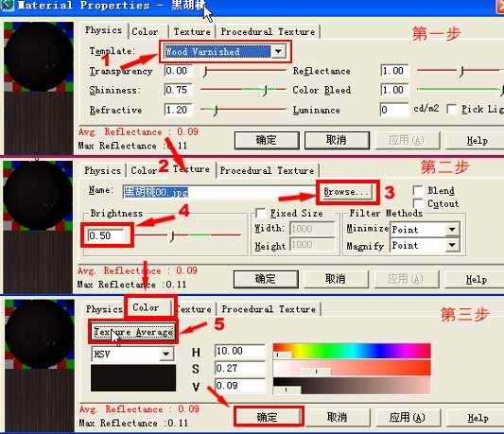Click 确定 in the Texture (Brightness) panel

click(266, 279)
